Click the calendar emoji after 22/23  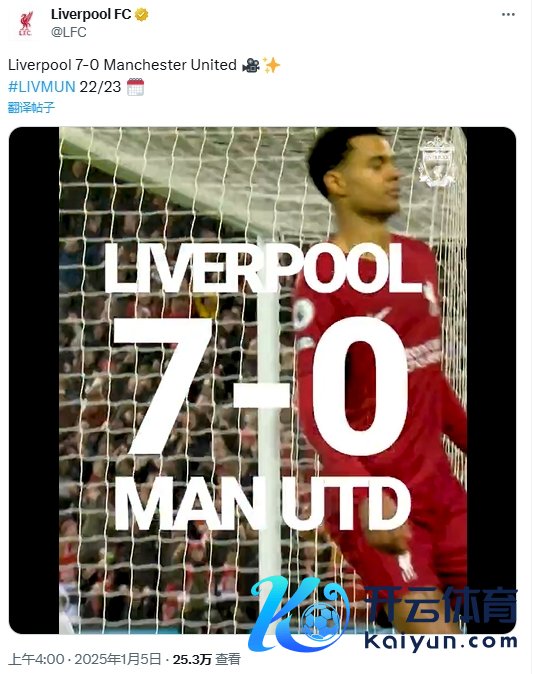135,87
